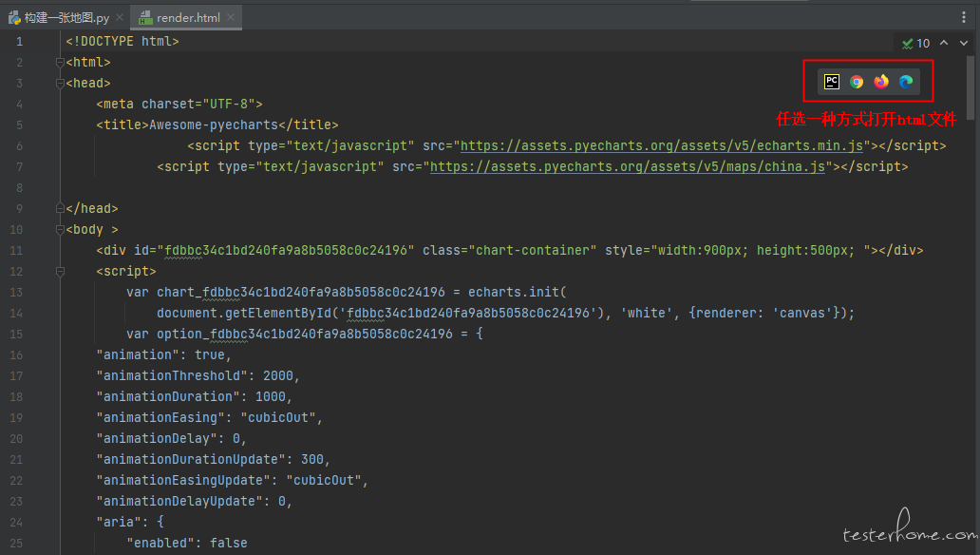
Task: Open the echarts.min.js URL link
Action: click(662, 145)
